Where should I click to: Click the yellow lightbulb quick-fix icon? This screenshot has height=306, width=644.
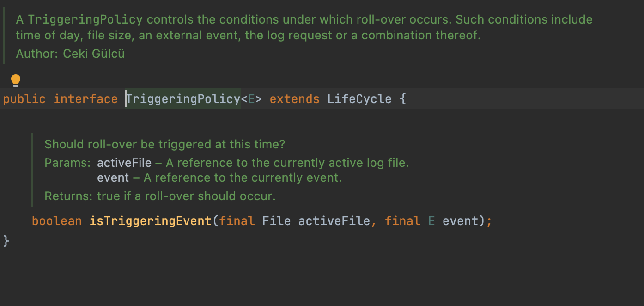coord(16,80)
